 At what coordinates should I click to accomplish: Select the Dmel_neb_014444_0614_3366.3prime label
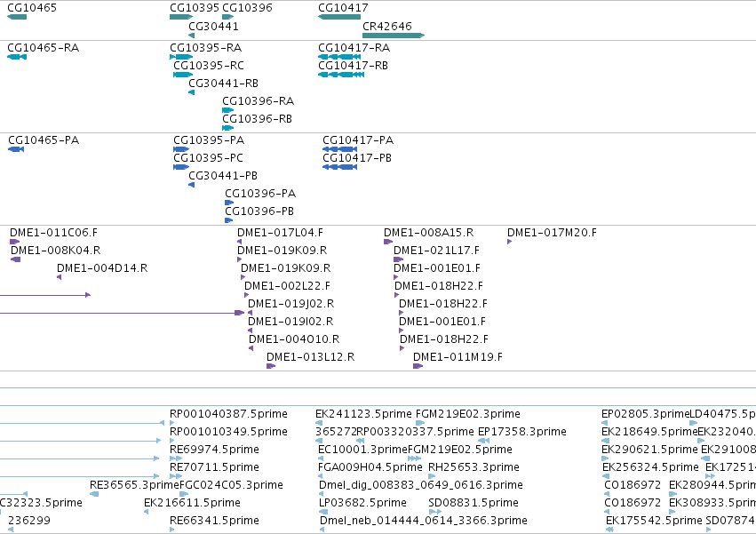(x=424, y=522)
